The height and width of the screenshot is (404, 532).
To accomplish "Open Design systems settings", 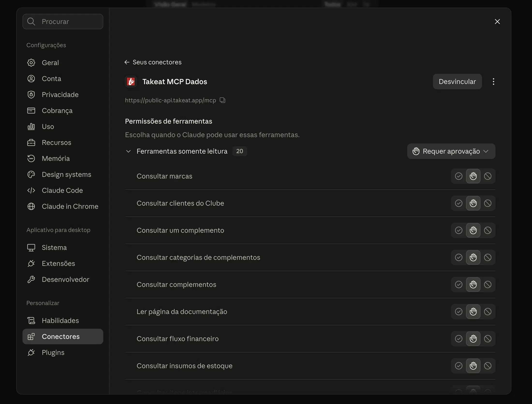I will 63,174.
